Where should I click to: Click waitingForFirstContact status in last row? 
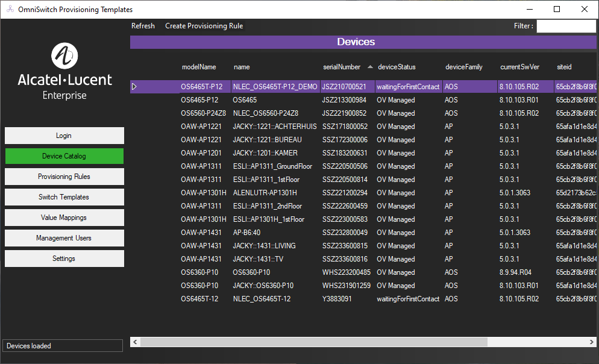point(407,299)
